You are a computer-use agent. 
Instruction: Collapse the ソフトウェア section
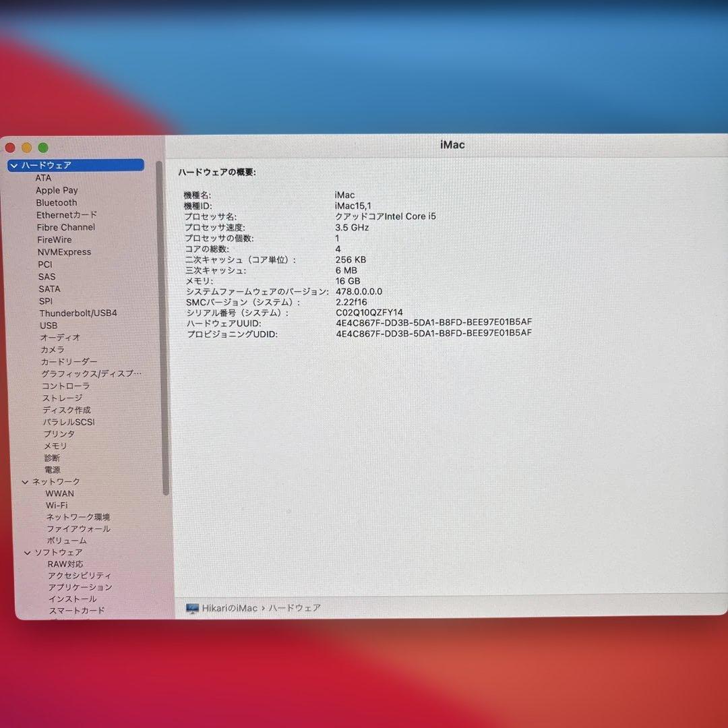tap(26, 552)
